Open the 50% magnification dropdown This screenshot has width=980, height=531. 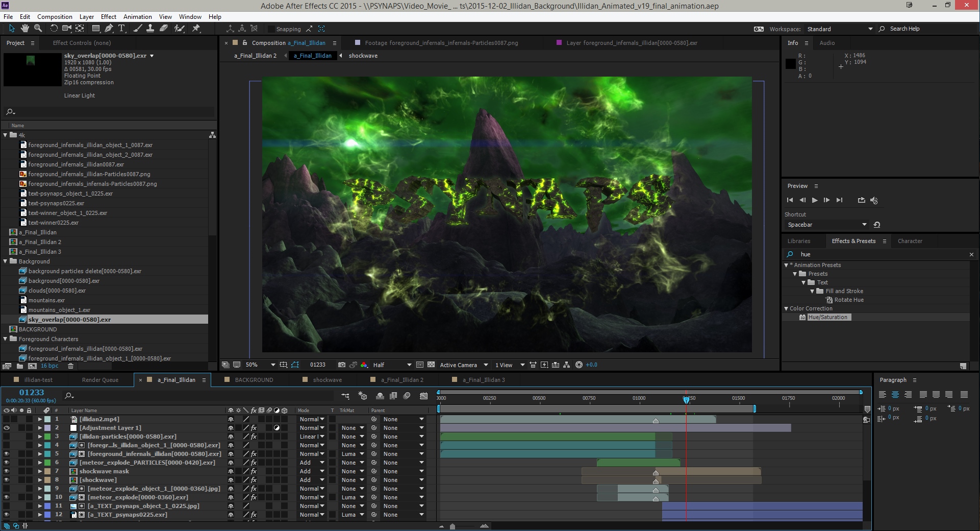[x=260, y=365]
